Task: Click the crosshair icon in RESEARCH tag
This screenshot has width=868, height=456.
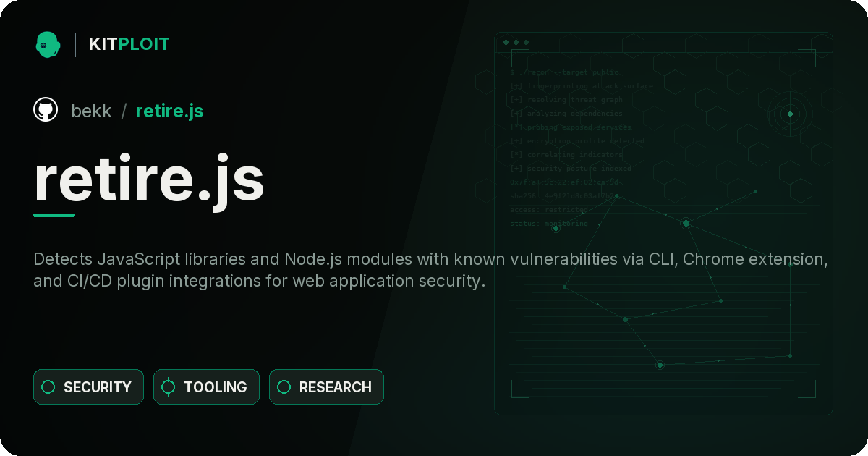Action: pos(284,387)
